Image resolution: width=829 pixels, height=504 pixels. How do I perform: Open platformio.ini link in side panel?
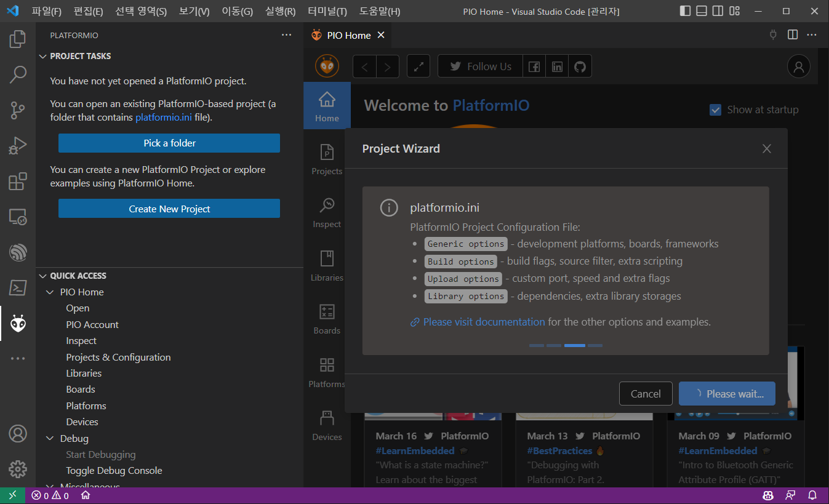[164, 117]
